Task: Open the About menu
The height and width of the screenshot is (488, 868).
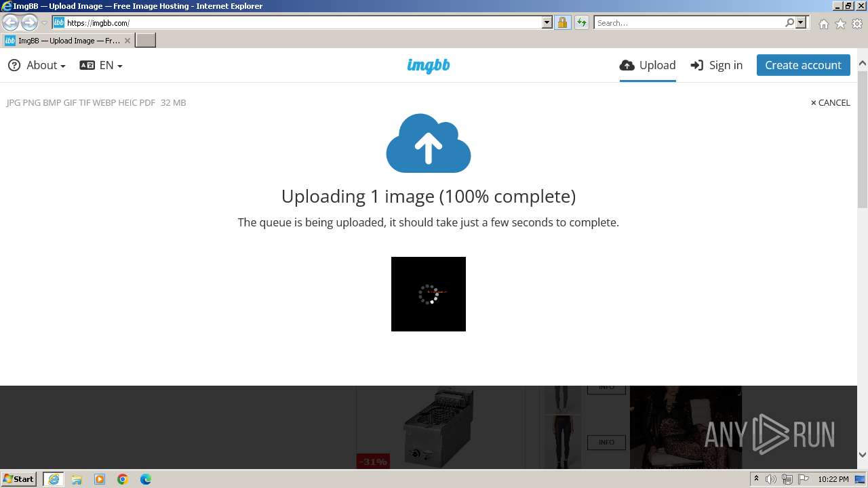Action: pos(37,65)
